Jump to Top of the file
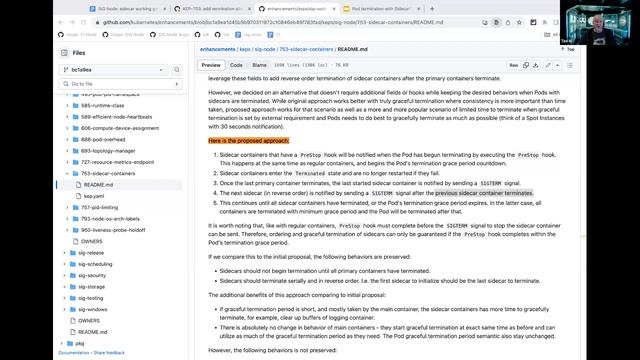Viewport: 640px width, 360px height. (568, 49)
